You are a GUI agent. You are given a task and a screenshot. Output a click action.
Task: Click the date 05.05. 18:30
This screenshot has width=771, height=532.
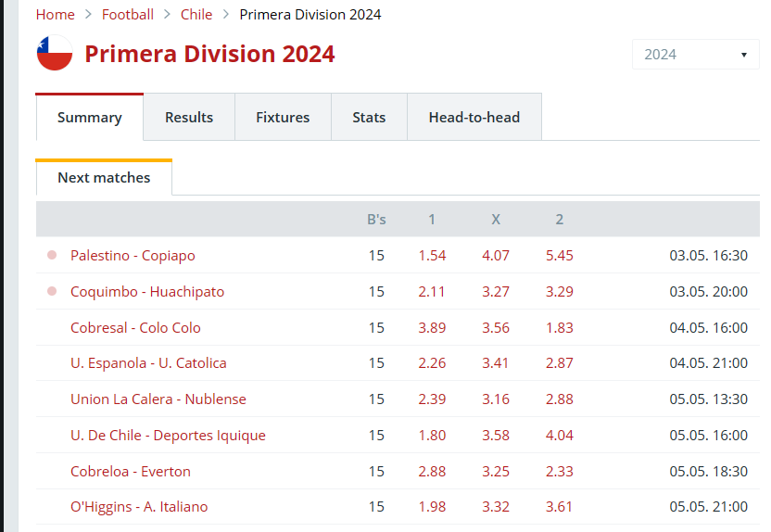pyautogui.click(x=709, y=471)
